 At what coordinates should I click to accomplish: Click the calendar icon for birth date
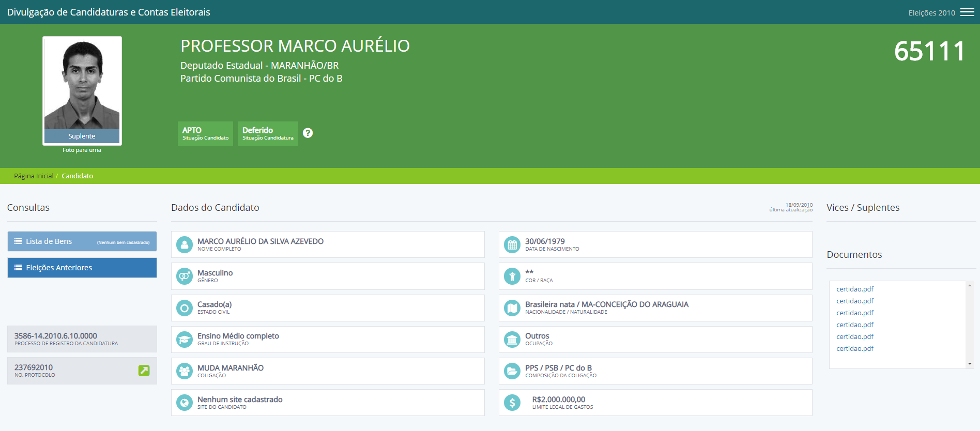coord(512,244)
